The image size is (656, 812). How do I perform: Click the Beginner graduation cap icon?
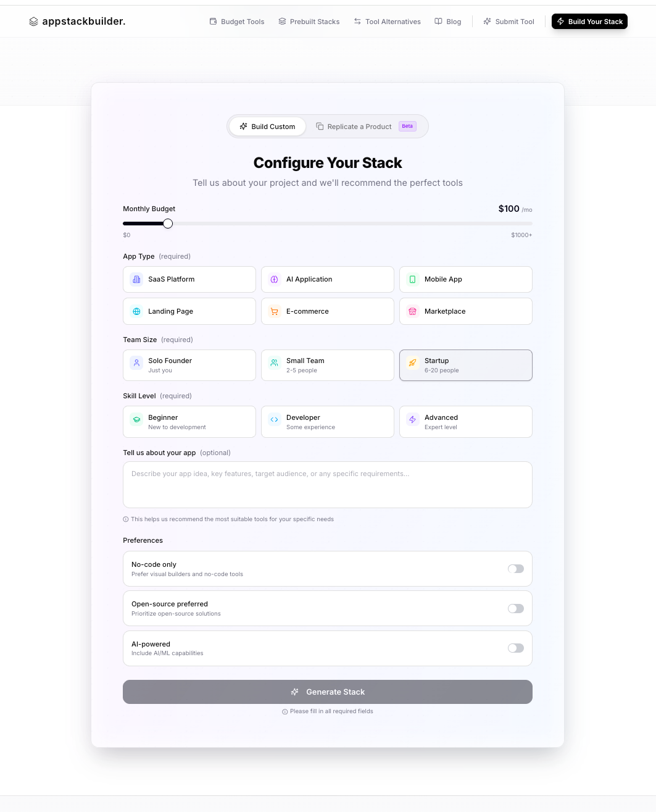[x=136, y=420]
